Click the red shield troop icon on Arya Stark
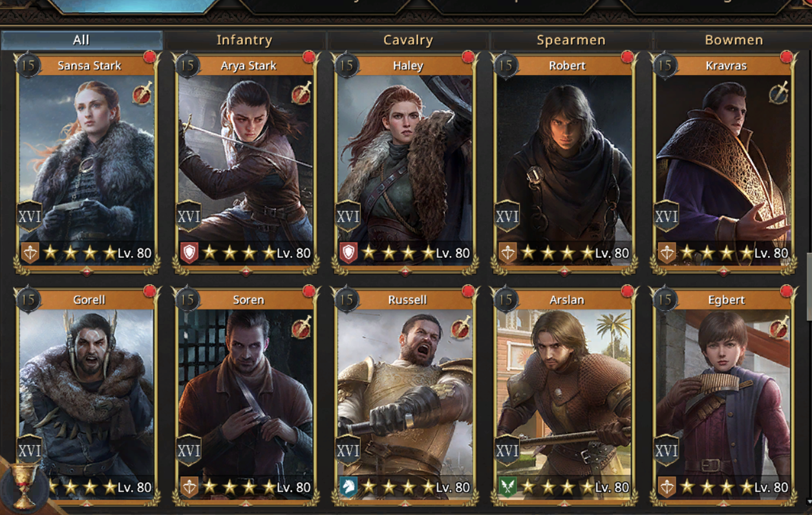Image resolution: width=812 pixels, height=515 pixels. coord(189,253)
